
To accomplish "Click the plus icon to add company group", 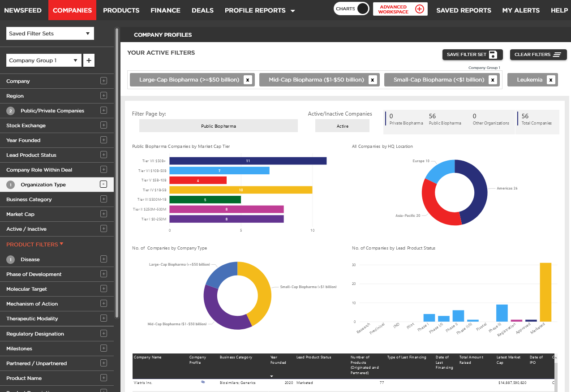I will [89, 60].
